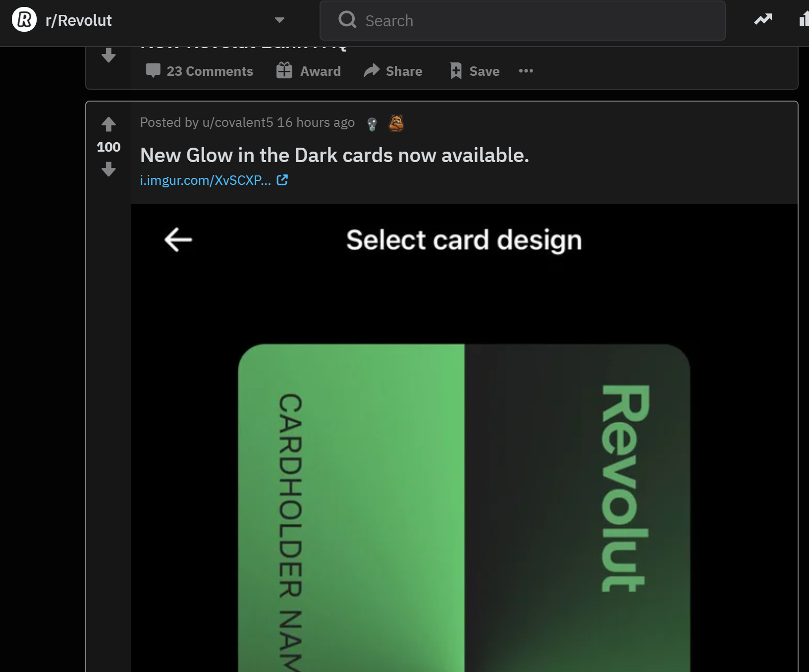Click the back arrow in card design image
The height and width of the screenshot is (672, 809).
click(x=178, y=240)
